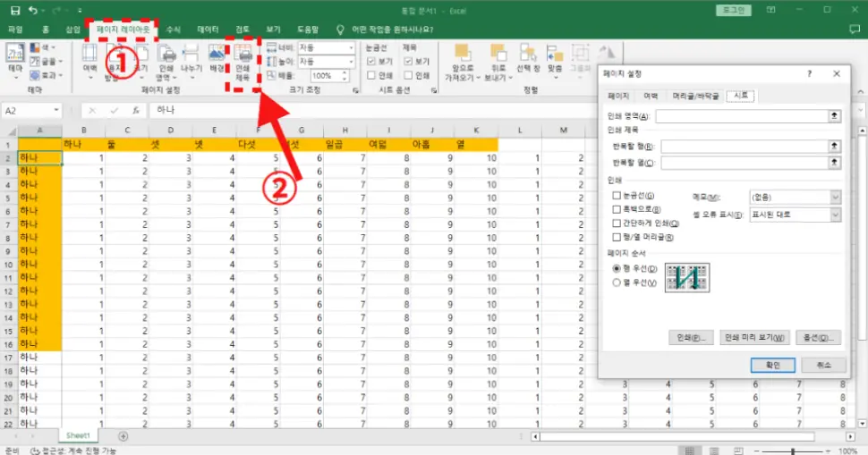Click the 선택 창 (Selection Pane) icon

click(x=525, y=59)
